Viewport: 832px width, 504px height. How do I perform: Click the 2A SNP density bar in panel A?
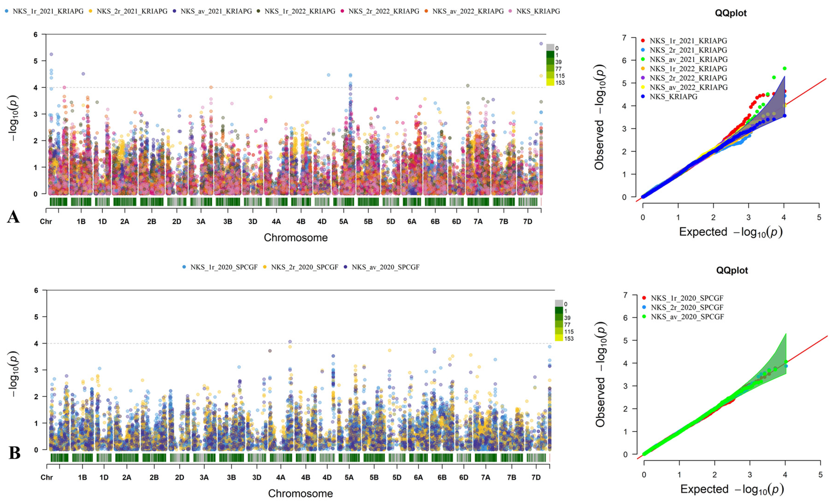tap(125, 202)
